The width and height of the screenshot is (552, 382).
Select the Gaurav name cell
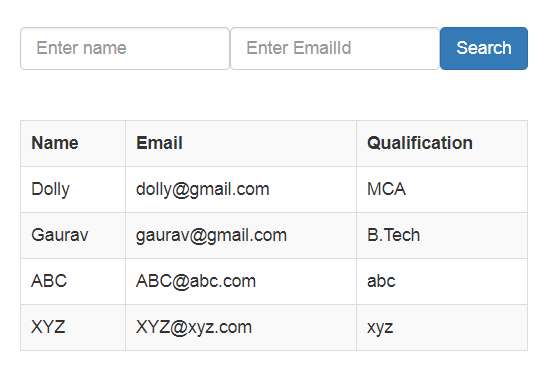click(x=73, y=236)
